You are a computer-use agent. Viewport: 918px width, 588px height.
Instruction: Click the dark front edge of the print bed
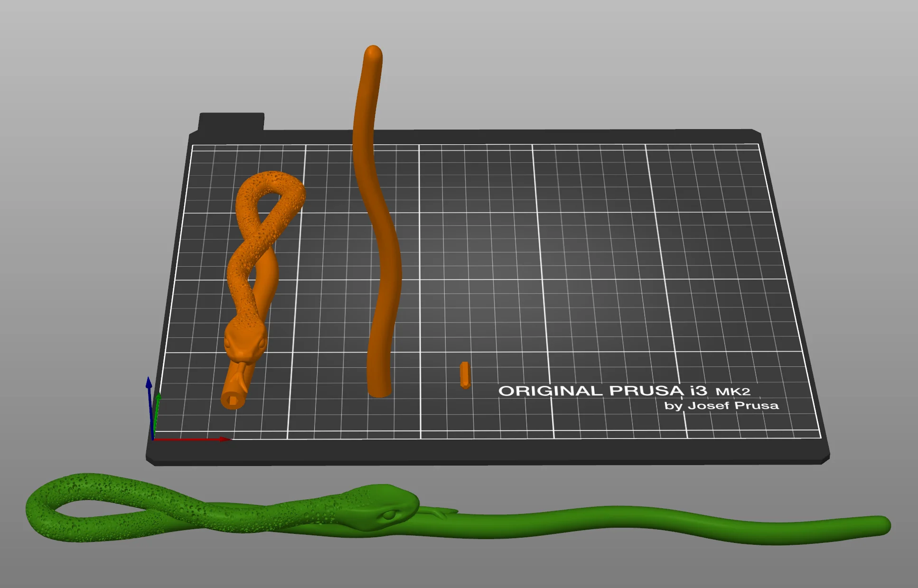(x=488, y=453)
